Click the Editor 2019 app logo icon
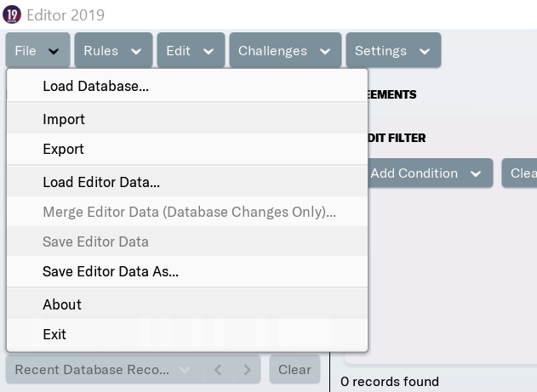 point(12,14)
